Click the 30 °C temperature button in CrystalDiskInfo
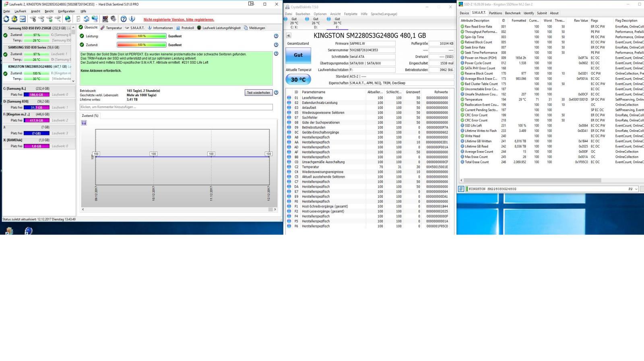 tap(298, 79)
